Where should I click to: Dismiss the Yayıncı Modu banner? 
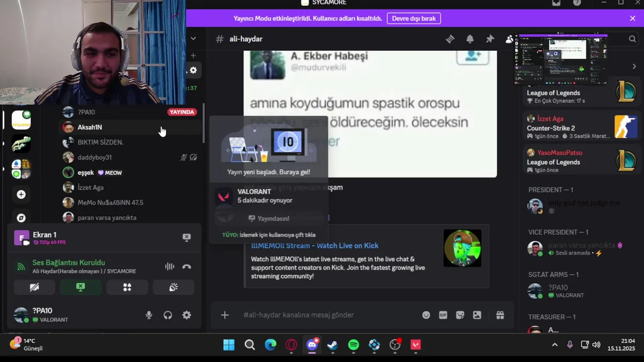632,18
